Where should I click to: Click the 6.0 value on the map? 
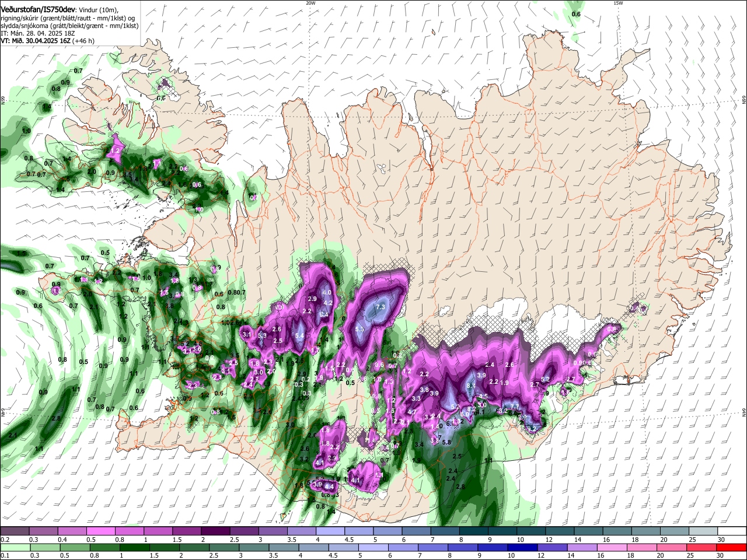[x=465, y=414]
